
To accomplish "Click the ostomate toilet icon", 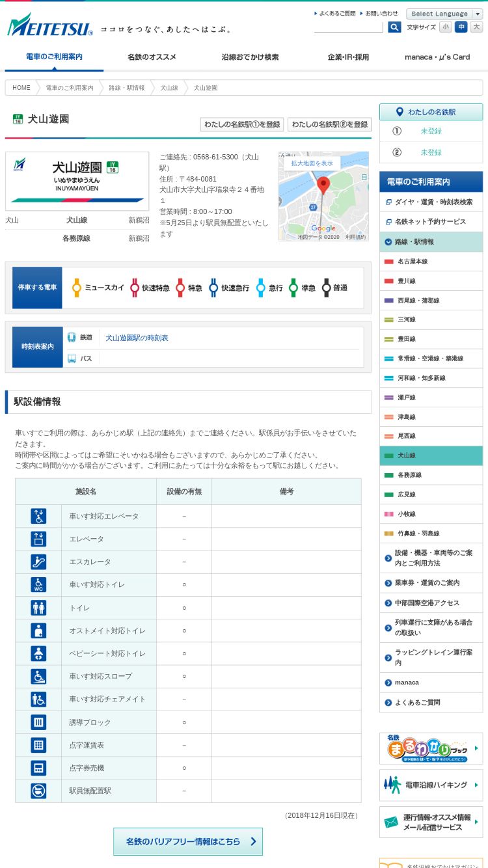I will (x=38, y=631).
